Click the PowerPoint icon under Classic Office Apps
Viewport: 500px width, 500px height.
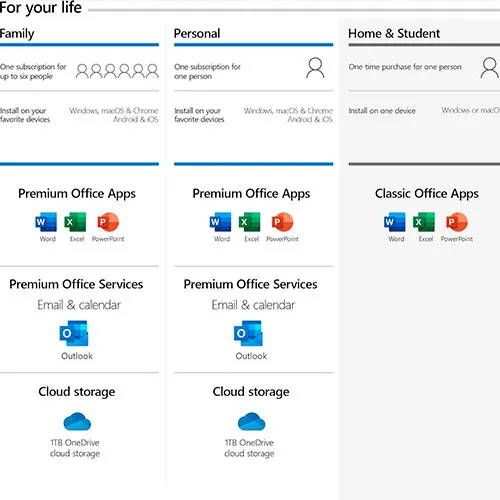point(457,222)
